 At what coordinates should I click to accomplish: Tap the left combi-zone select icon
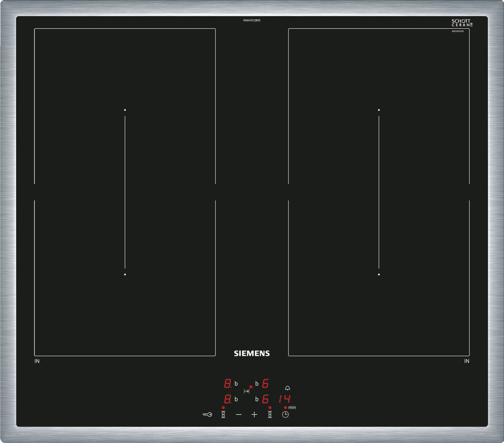[x=223, y=414]
